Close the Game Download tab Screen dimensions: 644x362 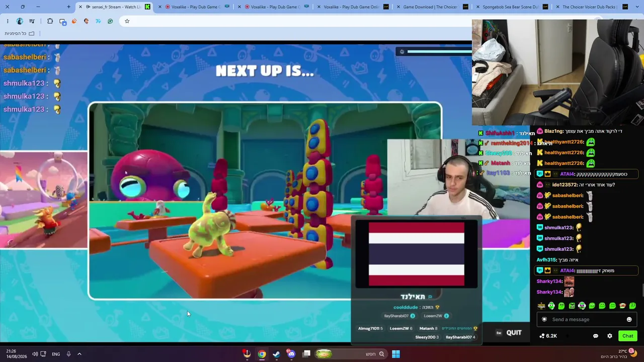pyautogui.click(x=397, y=7)
